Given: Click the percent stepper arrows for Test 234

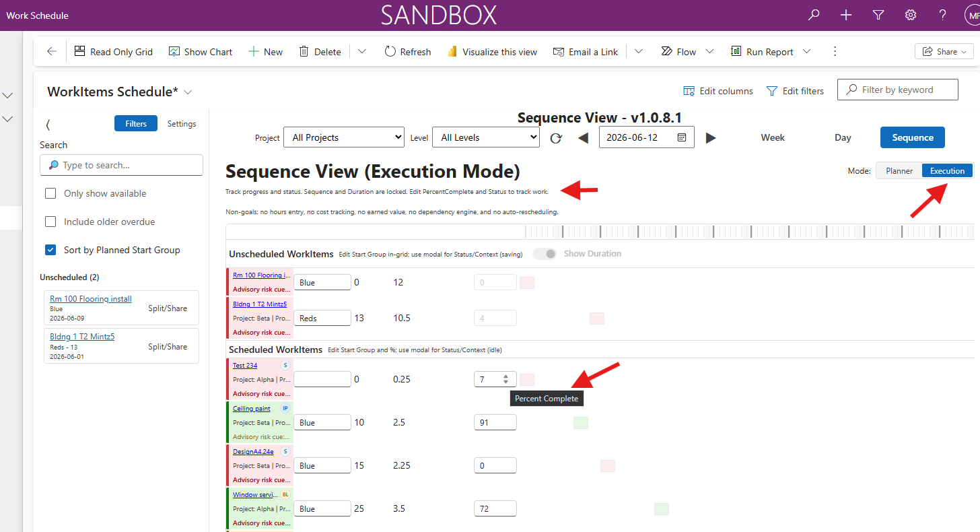Looking at the screenshot, I should (x=505, y=379).
